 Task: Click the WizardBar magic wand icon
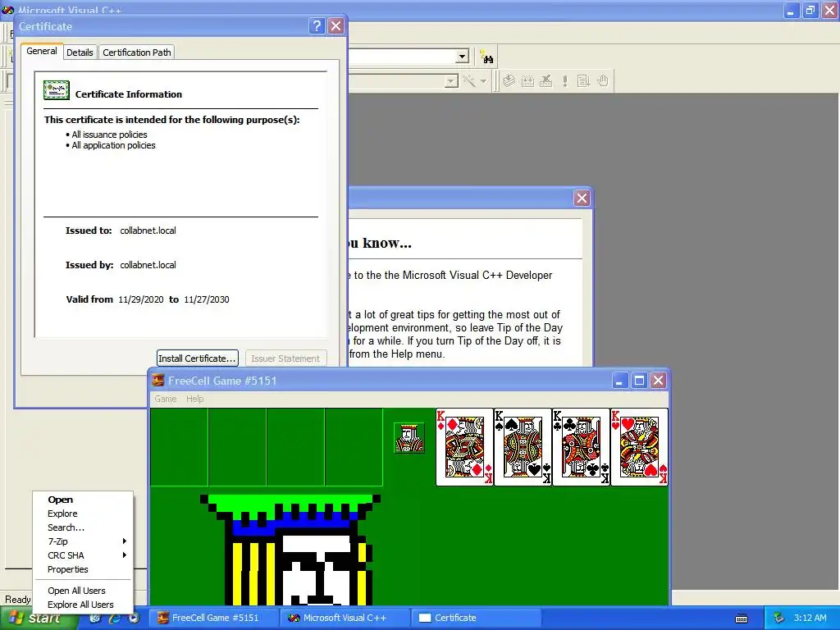469,81
